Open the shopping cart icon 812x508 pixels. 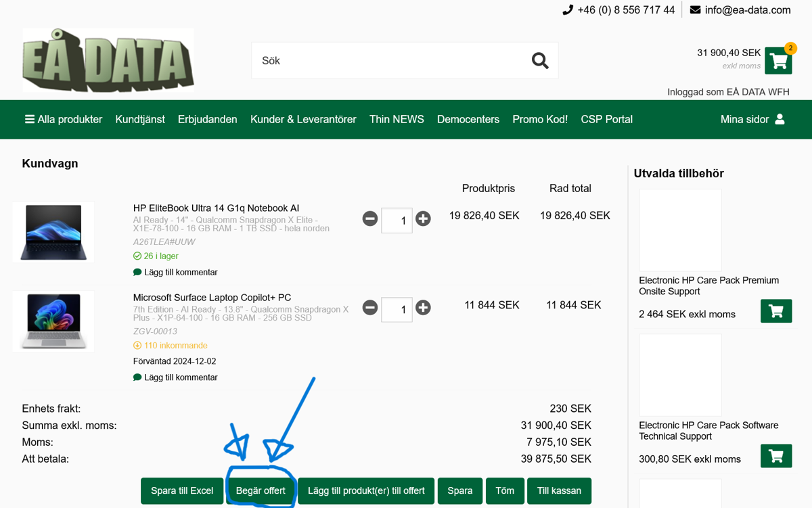tap(778, 62)
